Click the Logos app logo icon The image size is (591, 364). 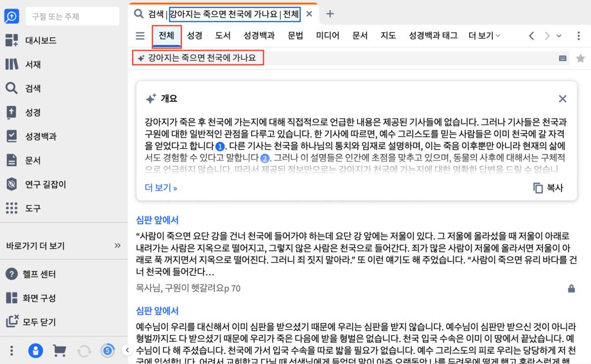pyautogui.click(x=12, y=16)
